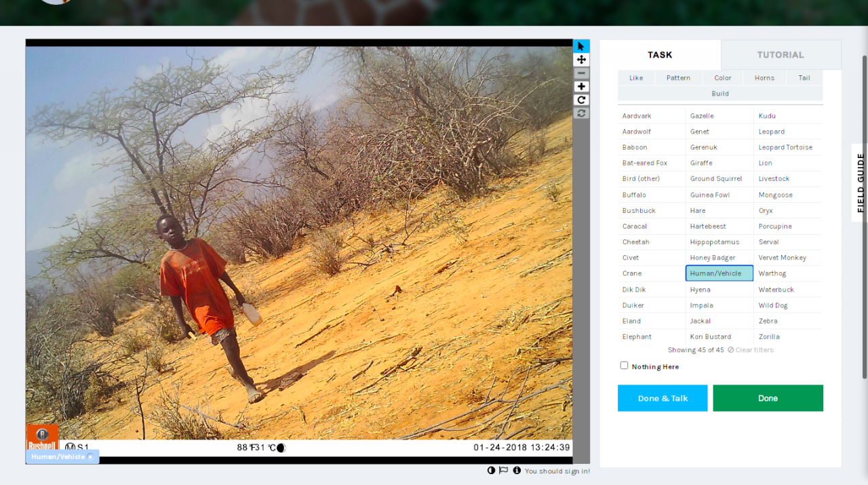
Task: Select Gazelle in the middle column
Action: pos(719,116)
